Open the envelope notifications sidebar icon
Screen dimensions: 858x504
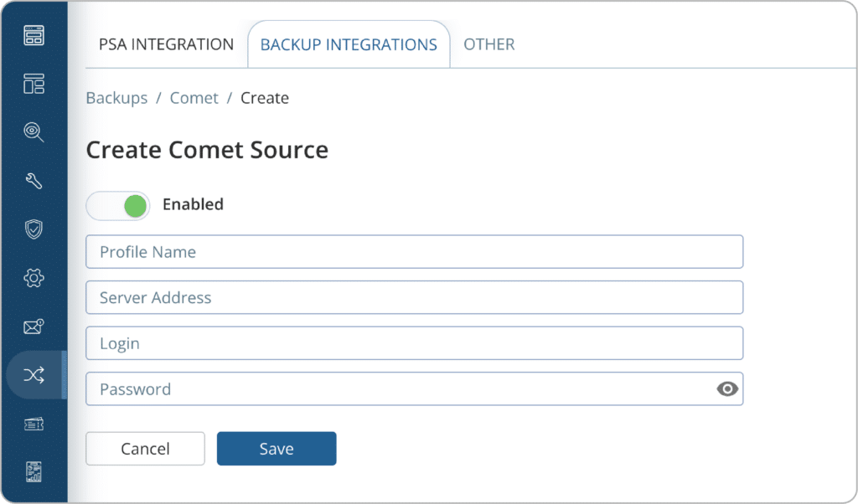[34, 327]
